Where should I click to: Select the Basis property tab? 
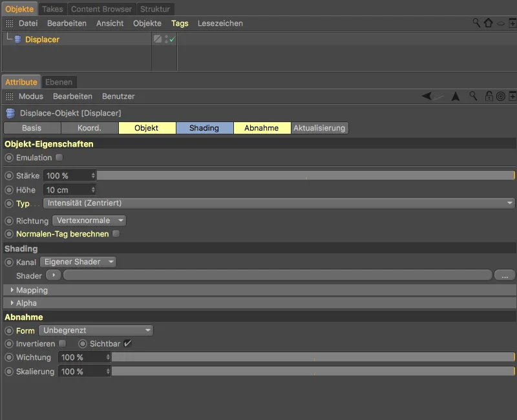[32, 128]
